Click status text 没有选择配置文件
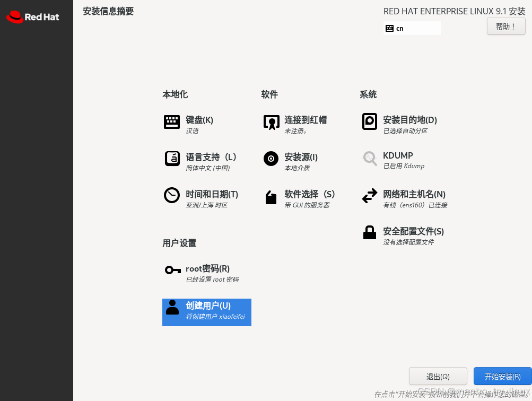Image resolution: width=532 pixels, height=401 pixels. 408,242
